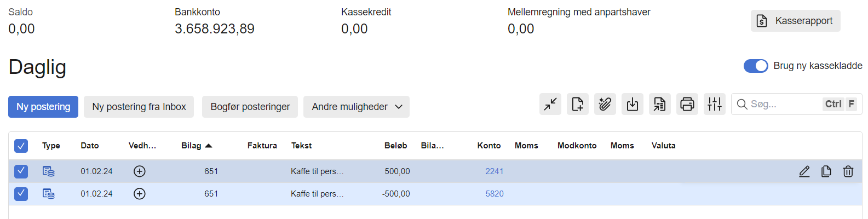Image resolution: width=868 pixels, height=219 pixels.
Task: Click the export spreadsheet icon
Action: point(660,104)
